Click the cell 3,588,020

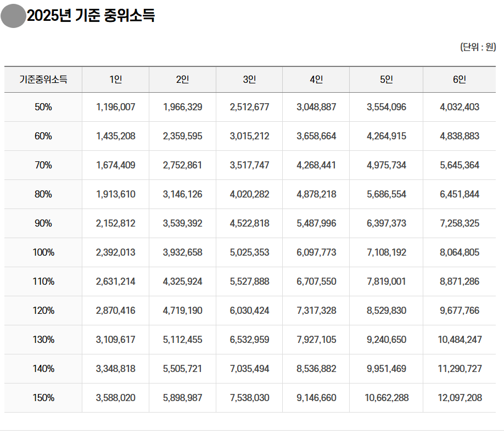click(x=116, y=398)
